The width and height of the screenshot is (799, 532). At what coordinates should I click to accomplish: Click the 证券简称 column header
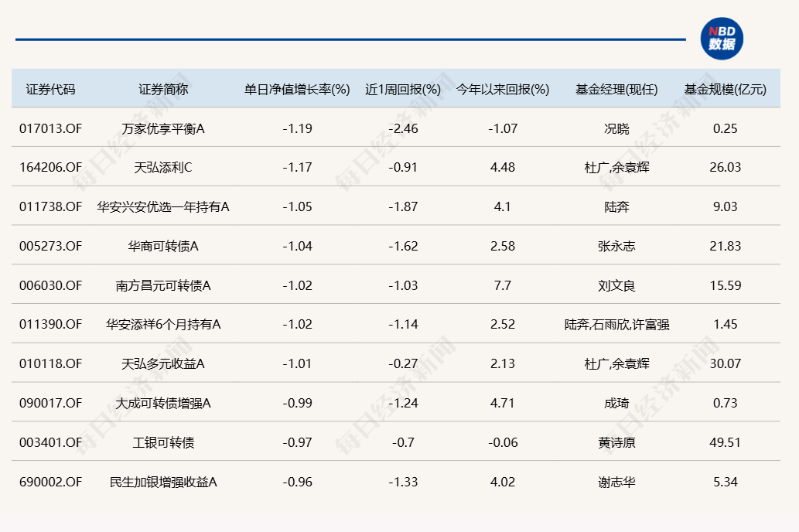(163, 90)
